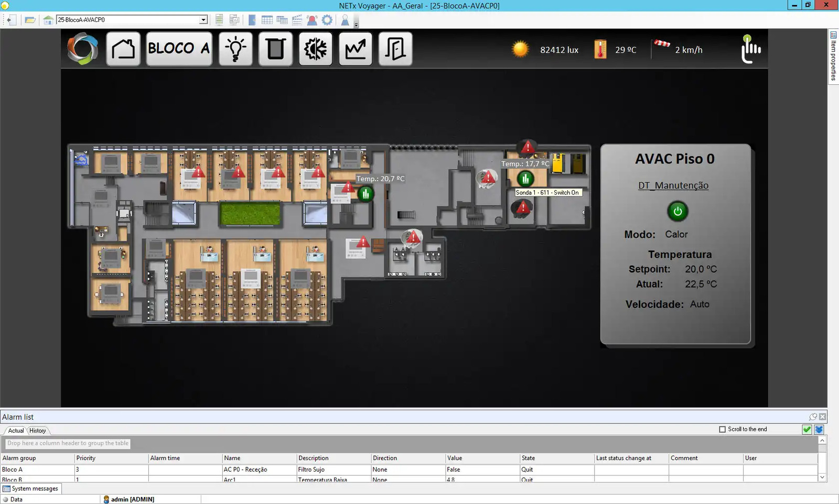
Task: Click the settings gear toolbar icon
Action: click(327, 20)
